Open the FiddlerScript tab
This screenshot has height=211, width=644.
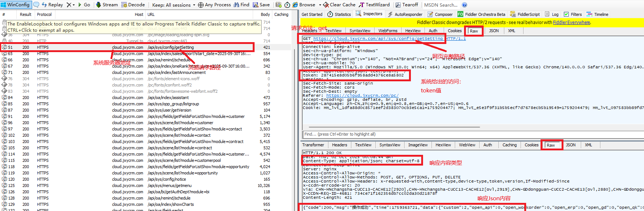tap(525, 14)
